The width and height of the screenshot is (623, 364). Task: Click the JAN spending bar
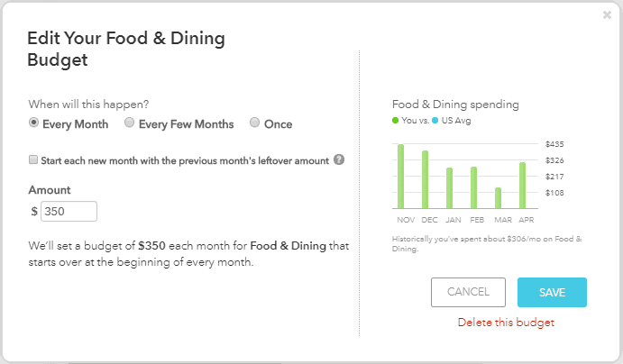449,188
